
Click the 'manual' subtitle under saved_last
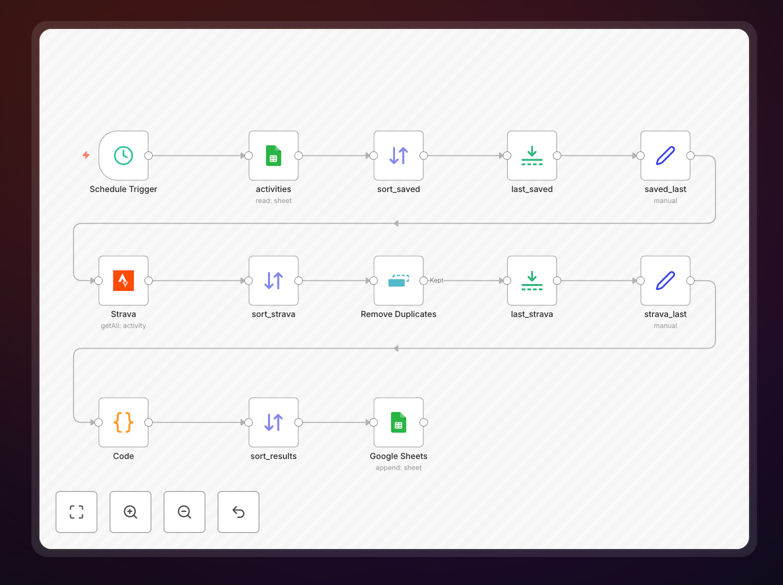tap(665, 200)
